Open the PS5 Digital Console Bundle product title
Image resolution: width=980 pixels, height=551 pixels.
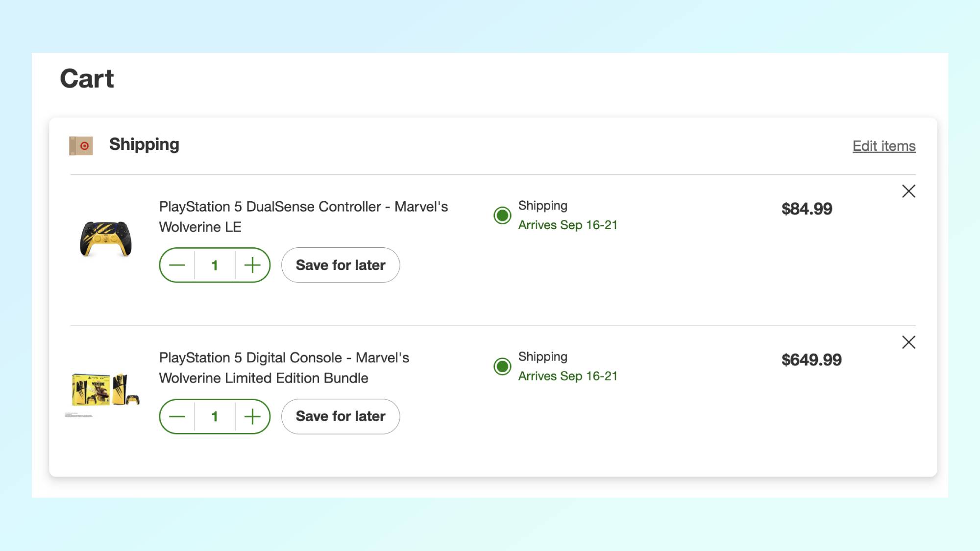tap(284, 367)
